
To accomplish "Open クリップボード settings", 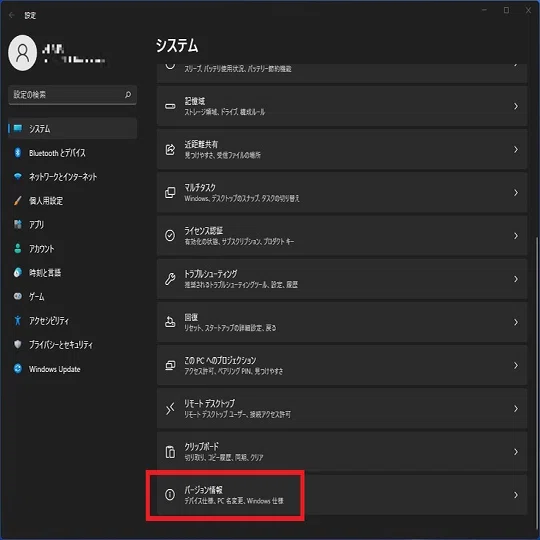I will (342, 452).
